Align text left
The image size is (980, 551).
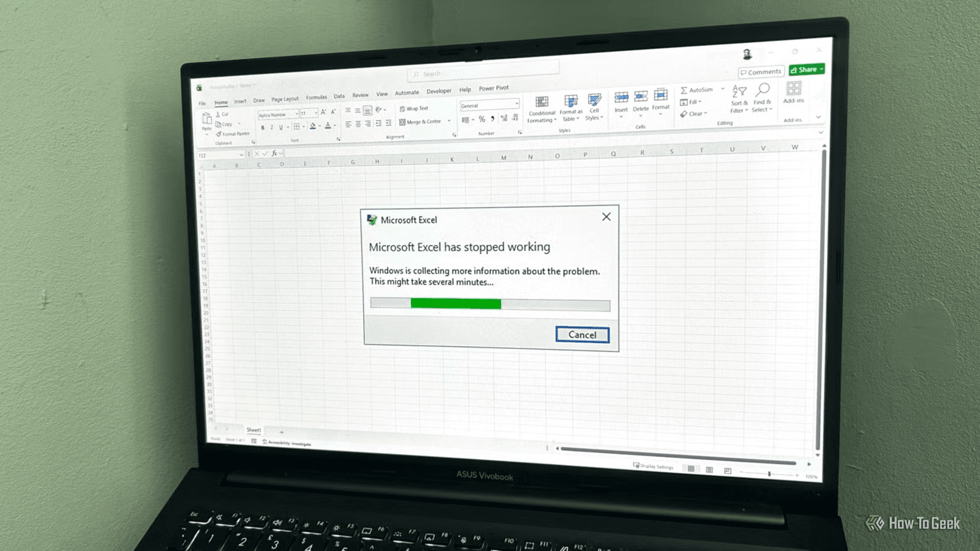[348, 124]
